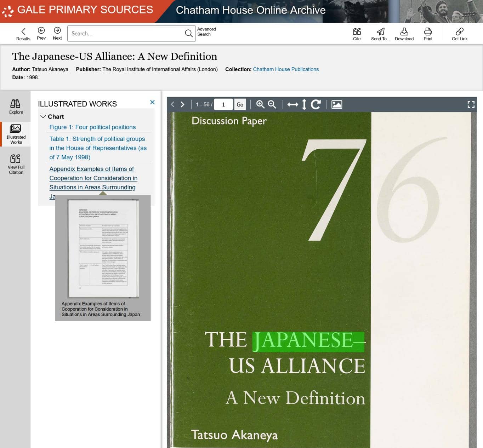Open the Explore sidebar panel

click(16, 107)
